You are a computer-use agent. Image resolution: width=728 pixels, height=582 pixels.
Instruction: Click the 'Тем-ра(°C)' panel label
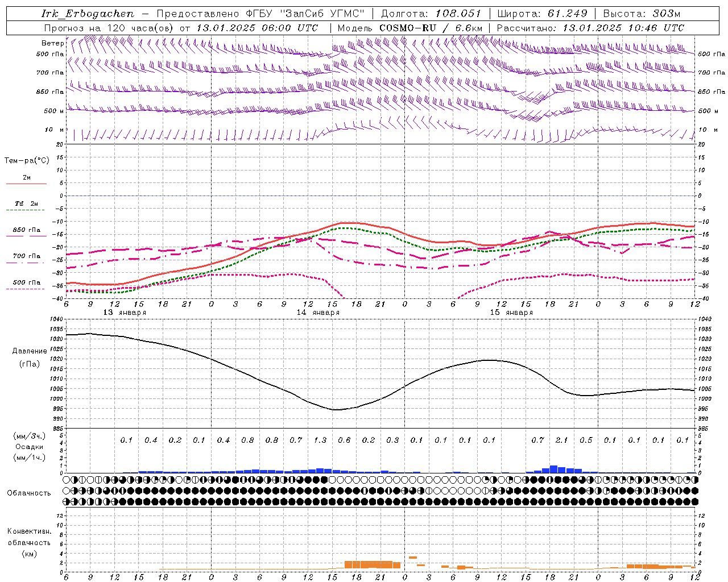click(x=27, y=161)
